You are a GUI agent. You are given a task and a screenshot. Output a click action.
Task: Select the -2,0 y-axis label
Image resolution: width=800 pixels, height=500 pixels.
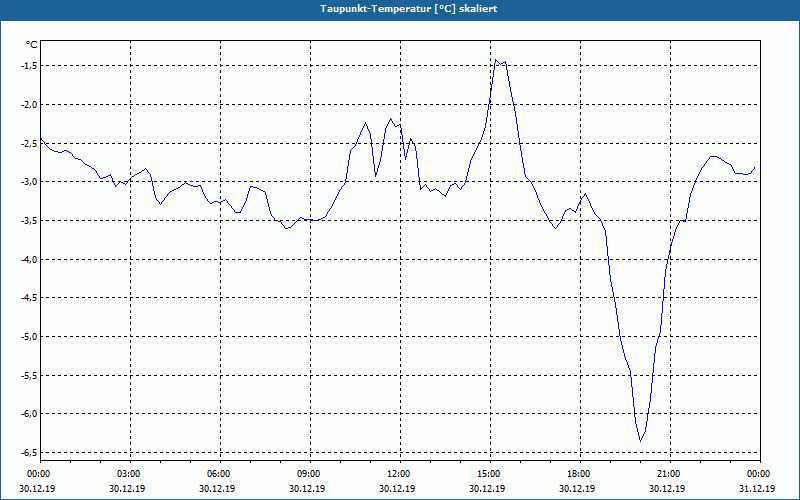(x=29, y=105)
